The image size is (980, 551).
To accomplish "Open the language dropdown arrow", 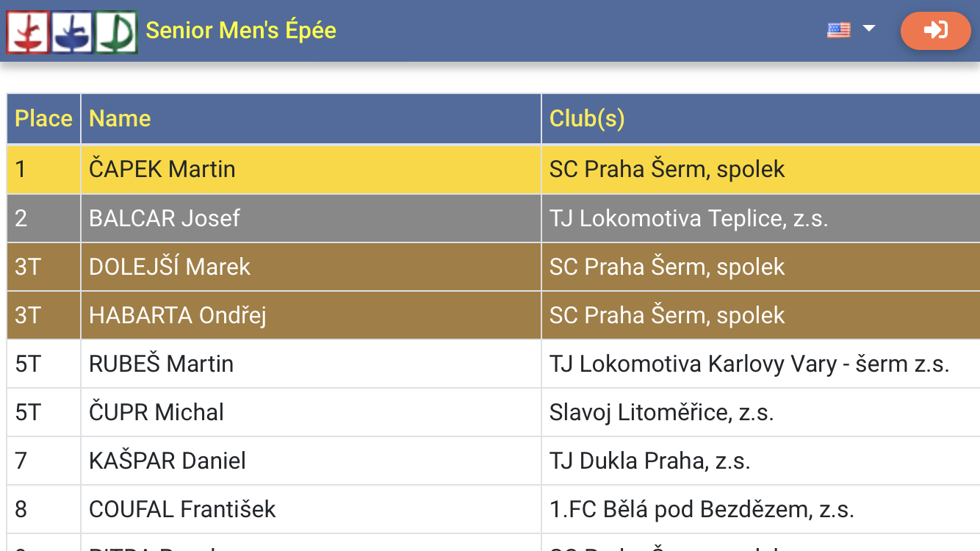I will tap(869, 29).
